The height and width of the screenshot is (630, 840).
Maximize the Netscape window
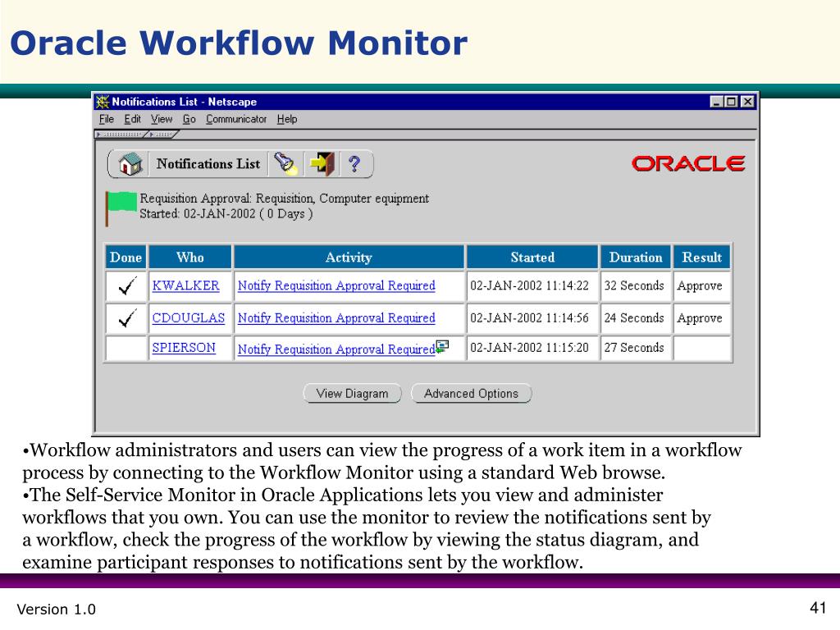731,102
